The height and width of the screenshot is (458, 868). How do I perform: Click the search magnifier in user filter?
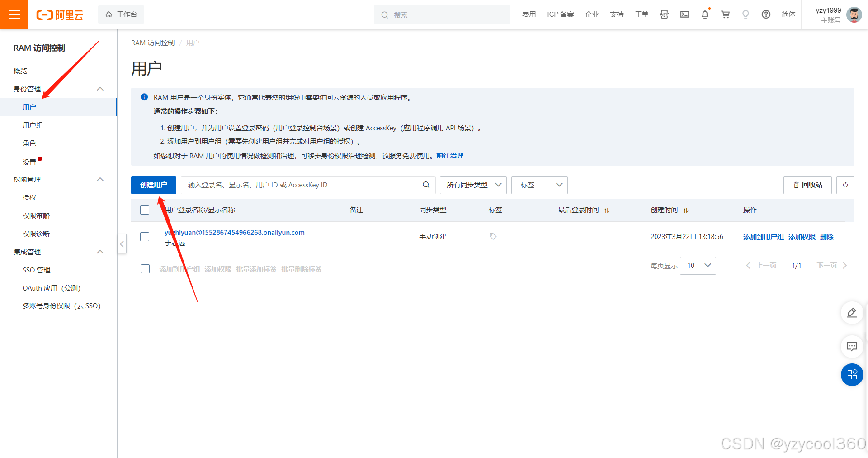426,185
